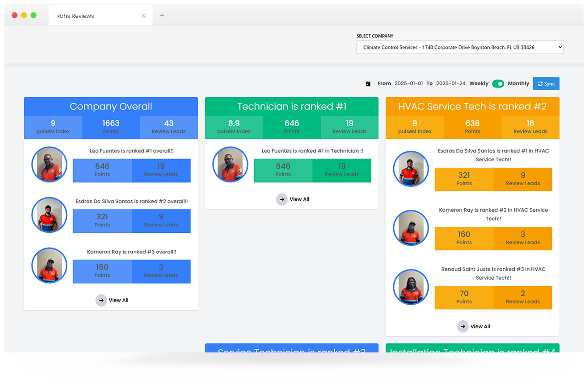The image size is (588, 385).
Task: Click the To date 2025-01-24 field
Action: click(451, 83)
